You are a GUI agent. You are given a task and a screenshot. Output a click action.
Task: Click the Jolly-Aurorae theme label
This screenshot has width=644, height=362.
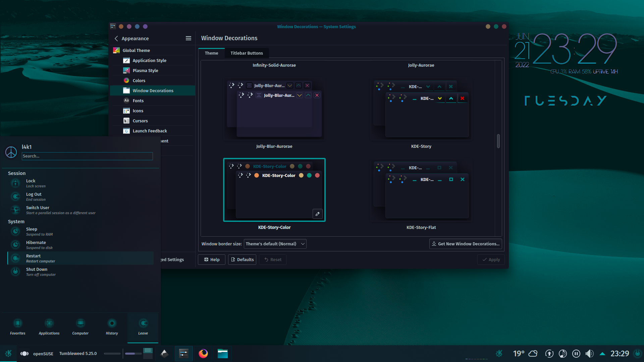point(421,65)
